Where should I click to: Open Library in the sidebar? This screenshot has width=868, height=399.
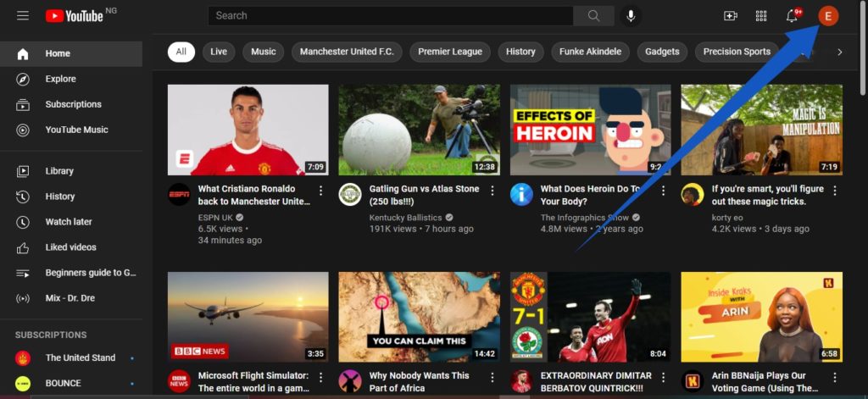pos(71,171)
